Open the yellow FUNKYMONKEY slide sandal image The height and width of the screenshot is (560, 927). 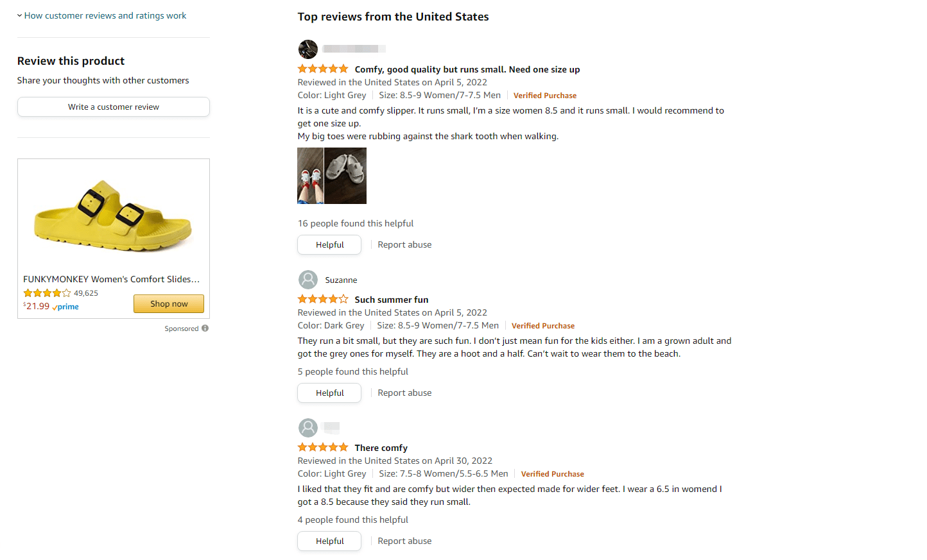114,215
